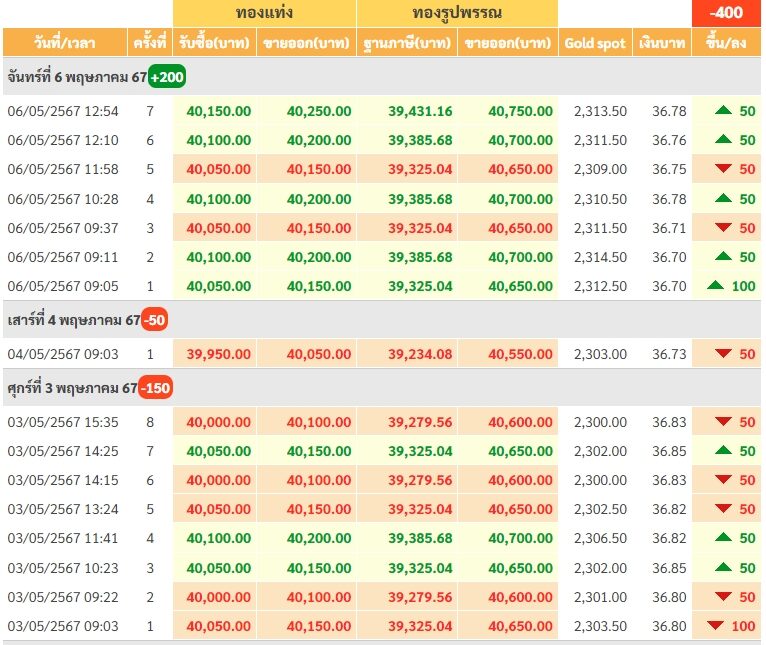The height and width of the screenshot is (645, 766).
Task: Click green up arrow in 11:41 row
Action: click(723, 538)
